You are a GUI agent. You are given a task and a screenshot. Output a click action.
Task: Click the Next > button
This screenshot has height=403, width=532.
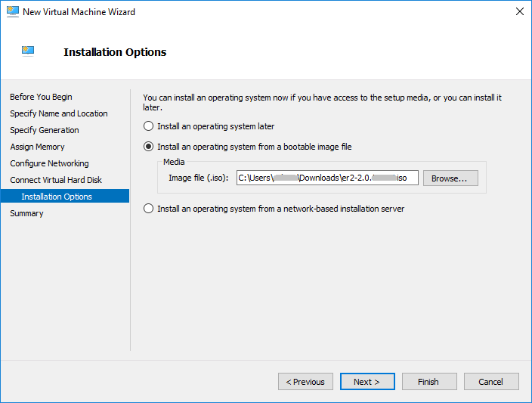[x=367, y=382]
